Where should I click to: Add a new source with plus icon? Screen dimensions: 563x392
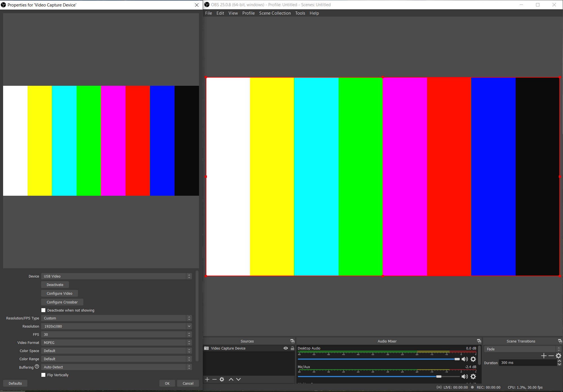pos(207,379)
